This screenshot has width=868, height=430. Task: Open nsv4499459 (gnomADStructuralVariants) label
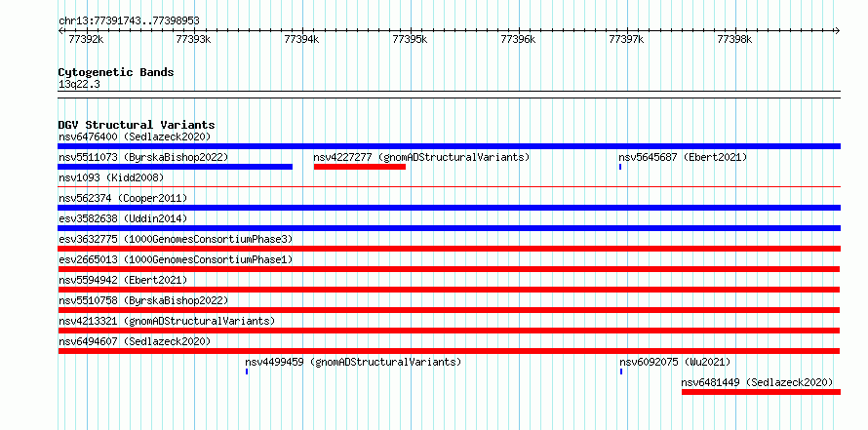(x=353, y=362)
